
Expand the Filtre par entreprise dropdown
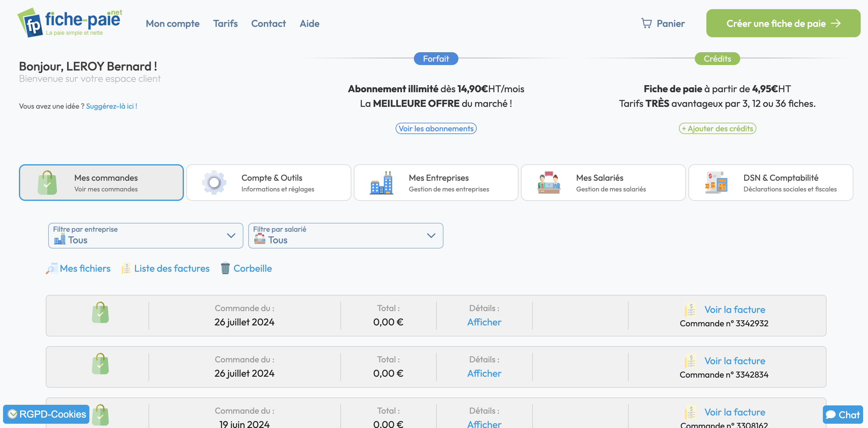click(145, 235)
